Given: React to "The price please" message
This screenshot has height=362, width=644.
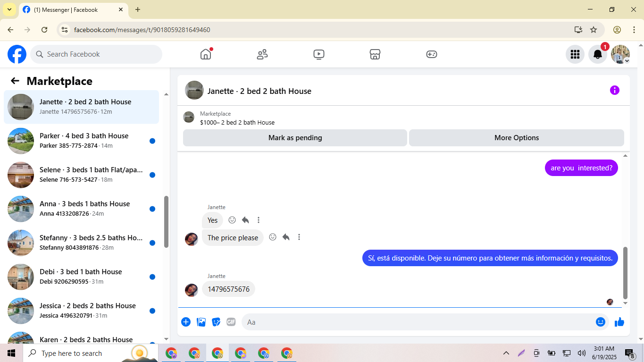Looking at the screenshot, I should [x=273, y=237].
